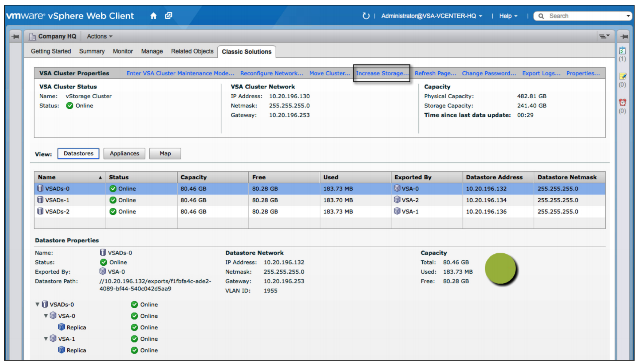This screenshot has height=364, width=640.
Task: Click the cluster Properties link
Action: (x=583, y=73)
